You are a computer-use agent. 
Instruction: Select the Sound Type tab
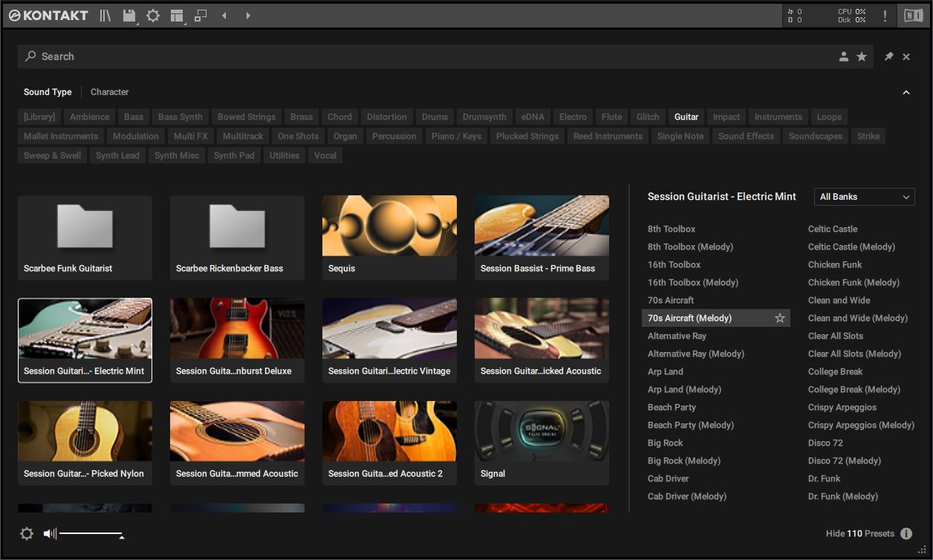point(48,92)
